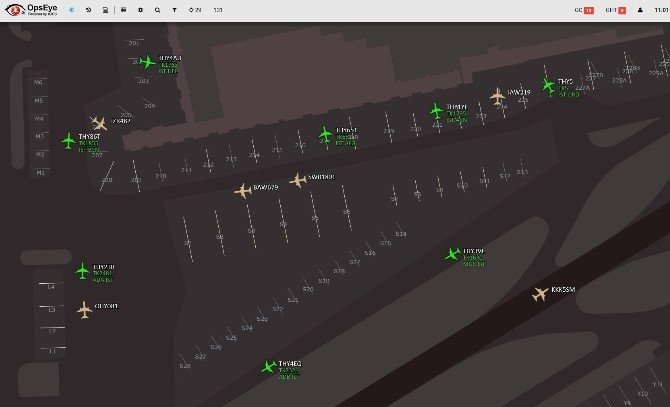Open the settings gear icon
670x407 pixels.
click(x=141, y=10)
